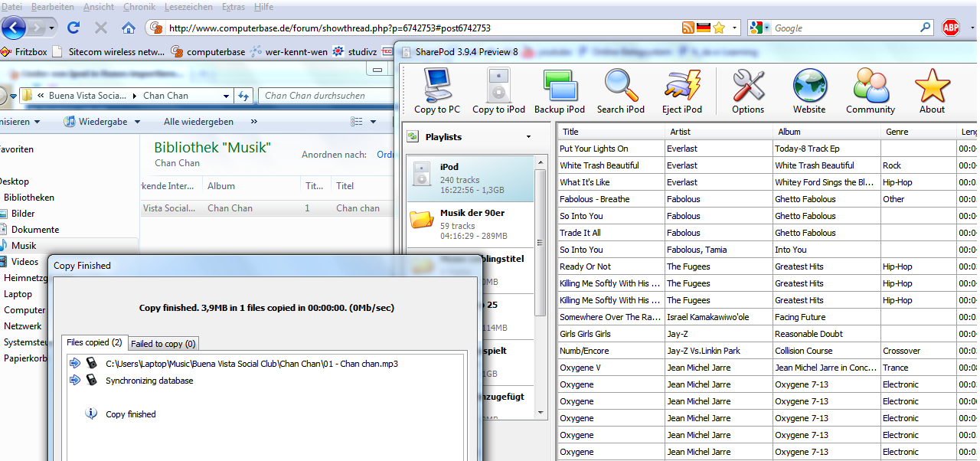This screenshot has height=461, width=980.
Task: Click the Copy to iPod toolbar icon
Action: pyautogui.click(x=498, y=90)
